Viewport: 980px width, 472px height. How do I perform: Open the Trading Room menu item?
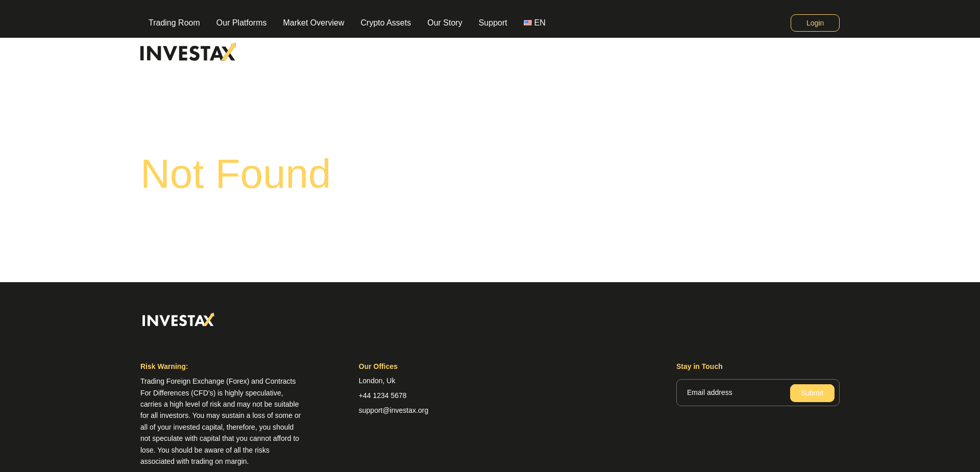(x=174, y=22)
